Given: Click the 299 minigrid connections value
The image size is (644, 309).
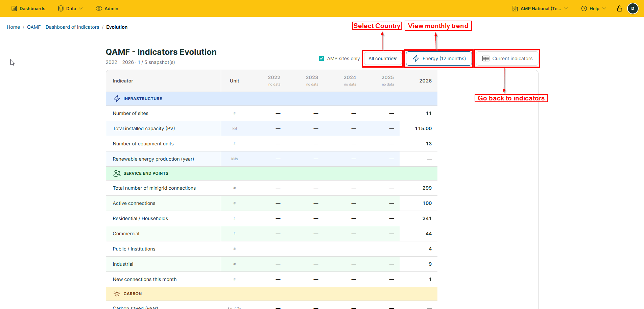Looking at the screenshot, I should (427, 188).
